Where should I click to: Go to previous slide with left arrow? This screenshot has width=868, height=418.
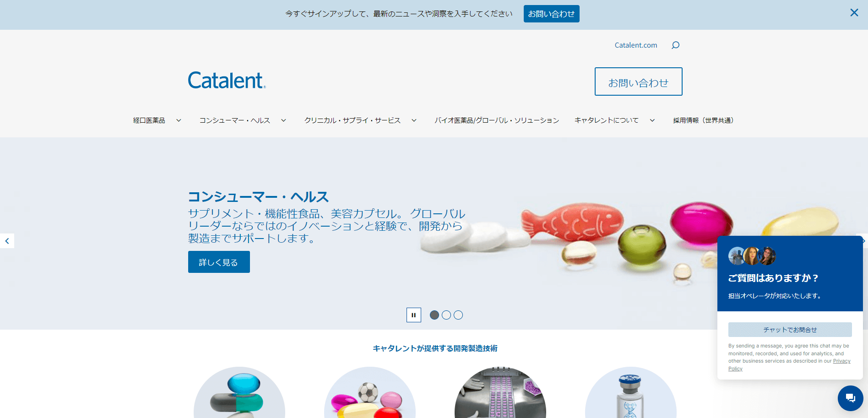(x=7, y=241)
